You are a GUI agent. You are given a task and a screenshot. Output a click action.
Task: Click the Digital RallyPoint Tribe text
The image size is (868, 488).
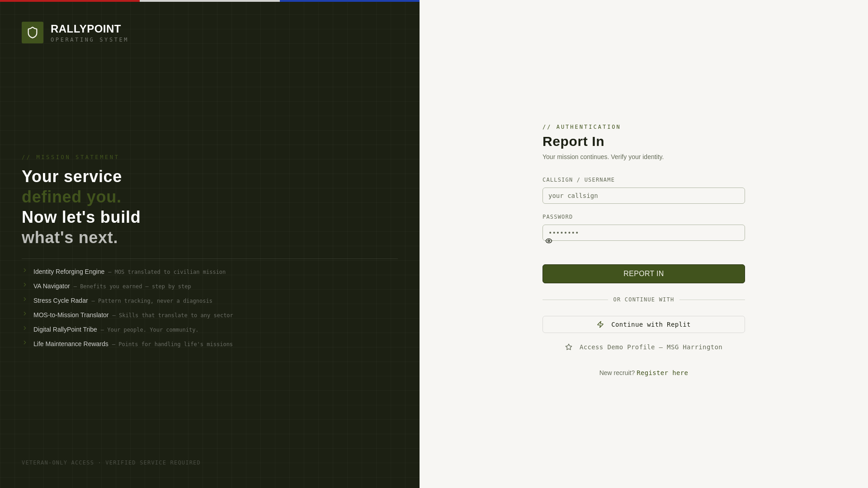(65, 329)
